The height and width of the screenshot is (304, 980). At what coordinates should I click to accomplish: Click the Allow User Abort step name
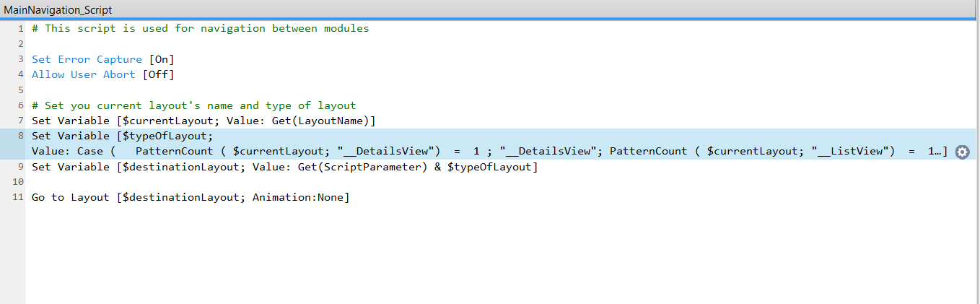[x=83, y=74]
